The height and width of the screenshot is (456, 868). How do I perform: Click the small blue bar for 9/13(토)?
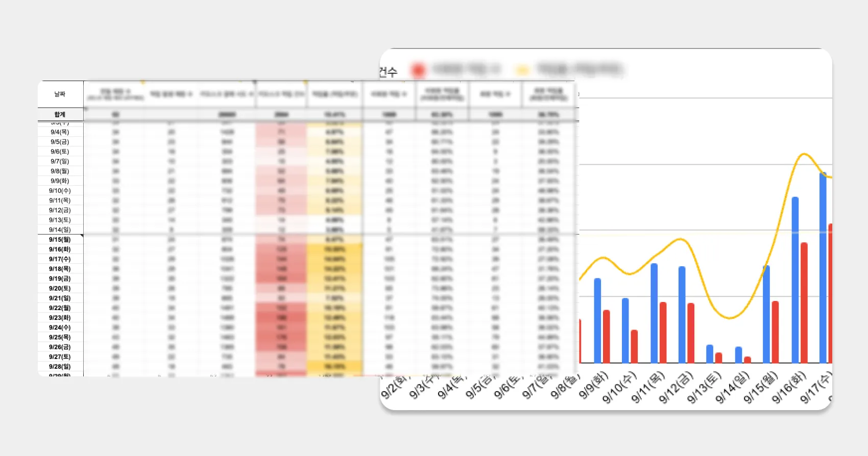[710, 353]
